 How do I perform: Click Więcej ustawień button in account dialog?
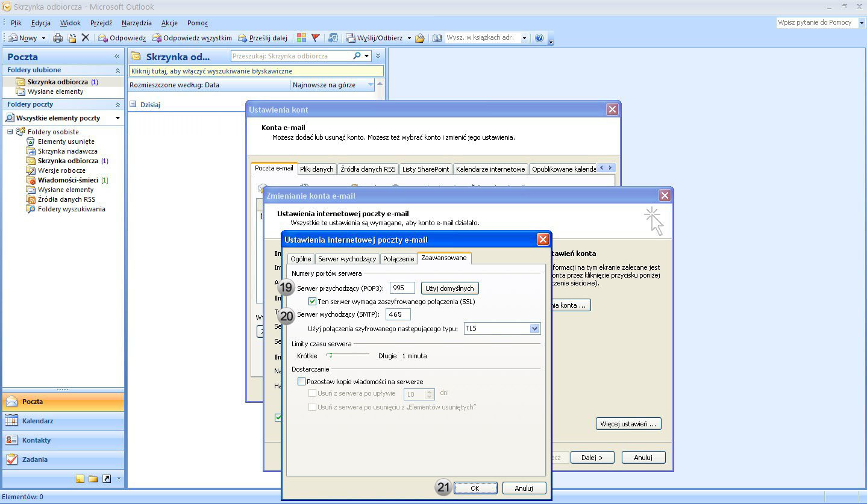(x=628, y=424)
